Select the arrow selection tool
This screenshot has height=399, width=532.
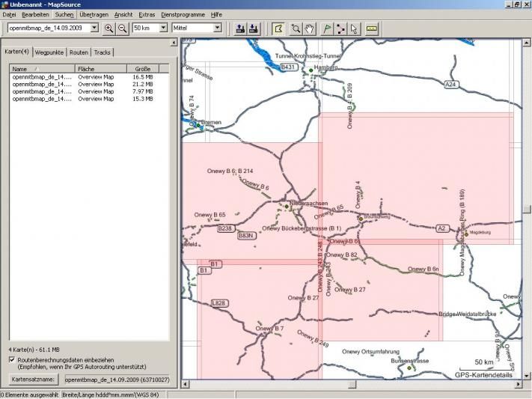click(354, 28)
